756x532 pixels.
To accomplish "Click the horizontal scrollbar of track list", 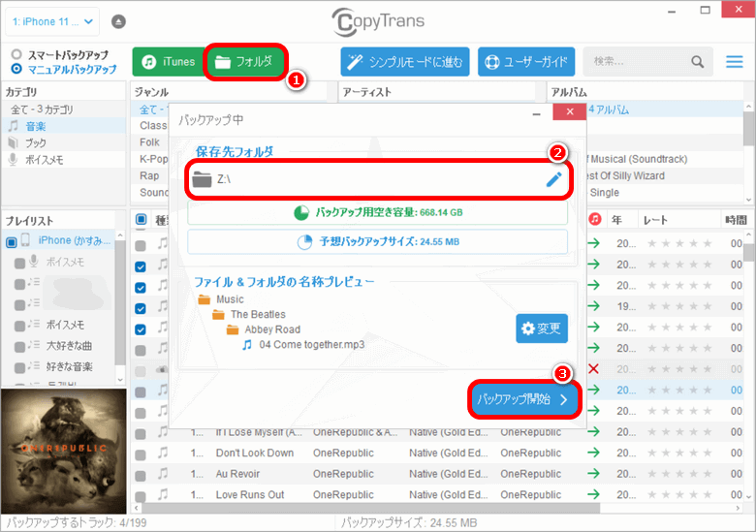I will [370, 508].
